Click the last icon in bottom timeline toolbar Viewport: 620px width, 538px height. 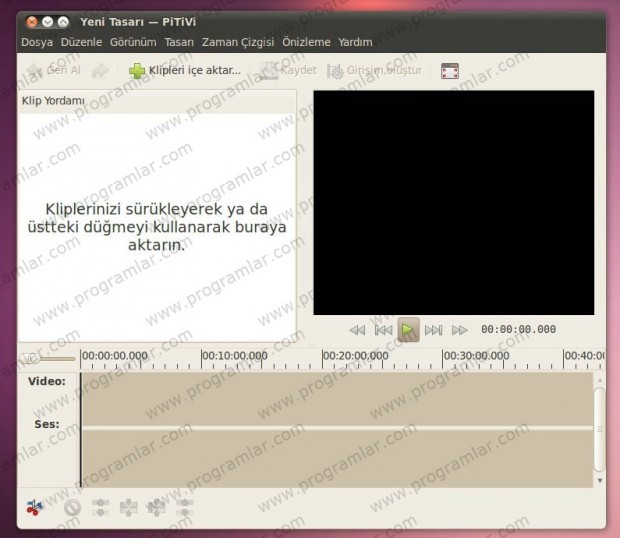[x=185, y=508]
